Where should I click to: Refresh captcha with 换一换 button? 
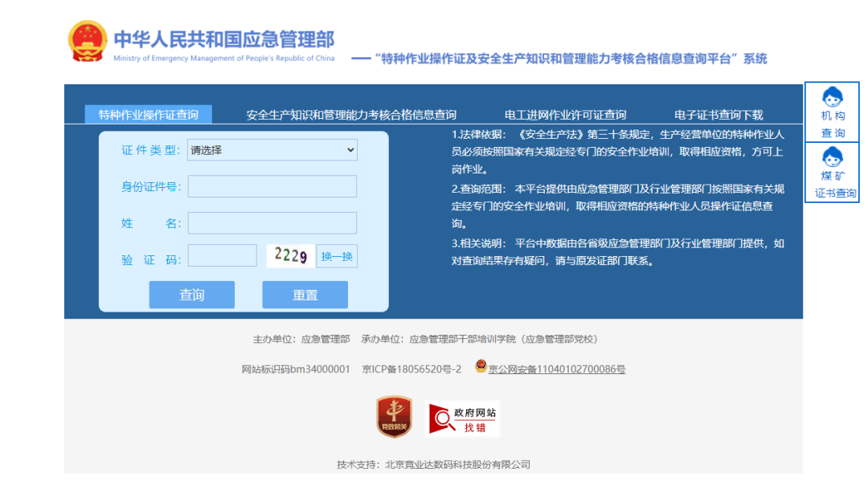[x=337, y=256]
